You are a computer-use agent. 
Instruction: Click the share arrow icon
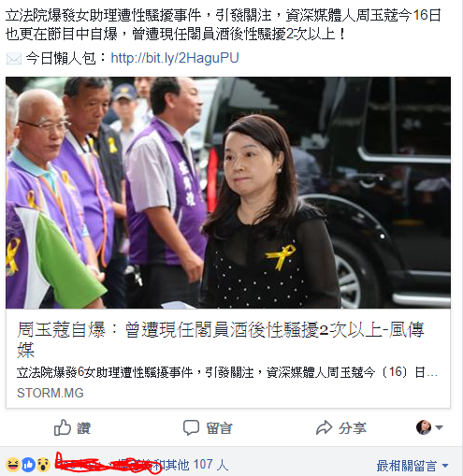[x=325, y=427]
